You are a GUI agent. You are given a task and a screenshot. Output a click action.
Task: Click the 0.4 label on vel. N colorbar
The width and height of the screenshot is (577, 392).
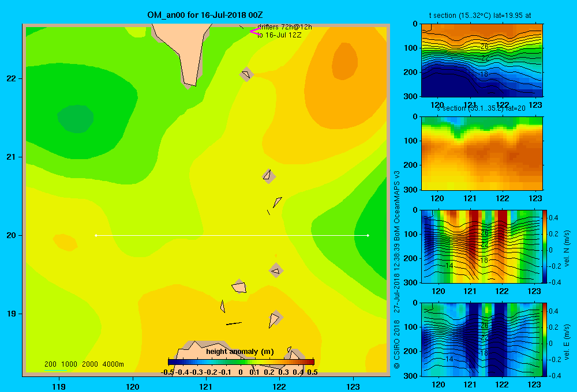tap(553, 218)
